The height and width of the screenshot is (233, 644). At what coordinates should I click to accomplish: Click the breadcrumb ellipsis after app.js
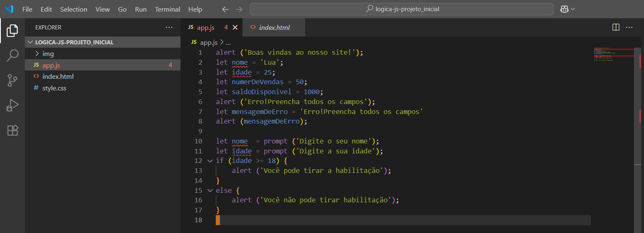(x=228, y=42)
